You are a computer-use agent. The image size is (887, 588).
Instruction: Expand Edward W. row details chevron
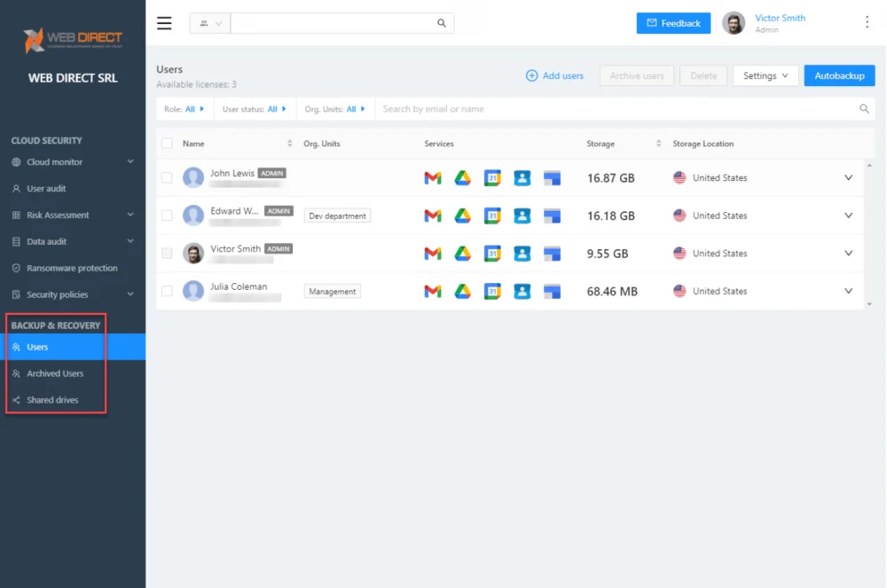pyautogui.click(x=848, y=216)
